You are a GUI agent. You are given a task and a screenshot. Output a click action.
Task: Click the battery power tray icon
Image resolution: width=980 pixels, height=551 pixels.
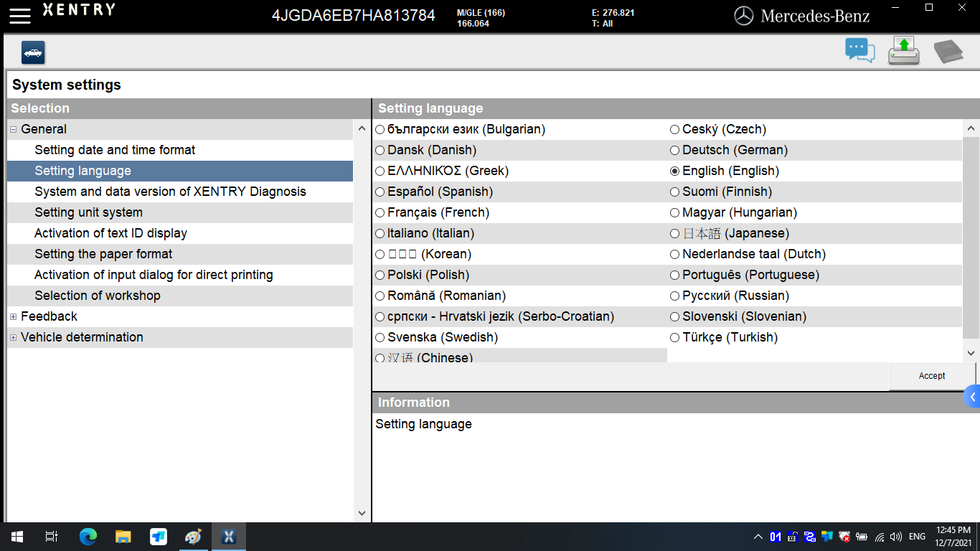point(862,537)
